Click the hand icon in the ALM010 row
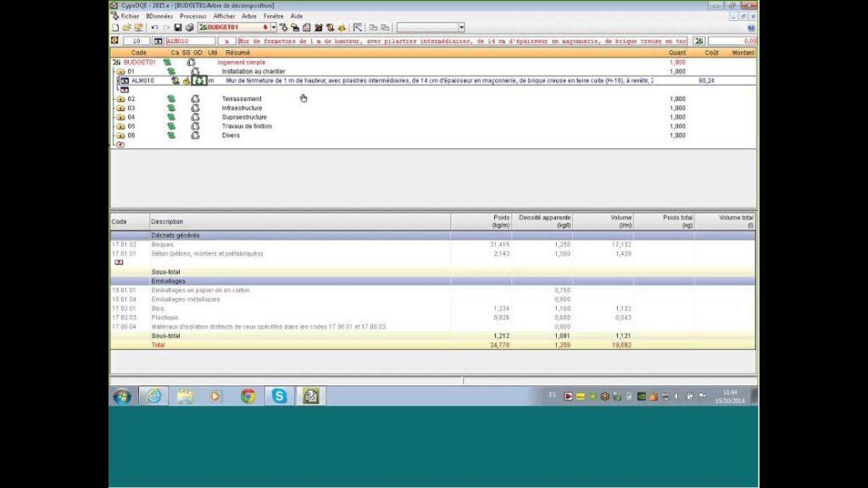Viewport: 868px width, 488px height. (186, 81)
